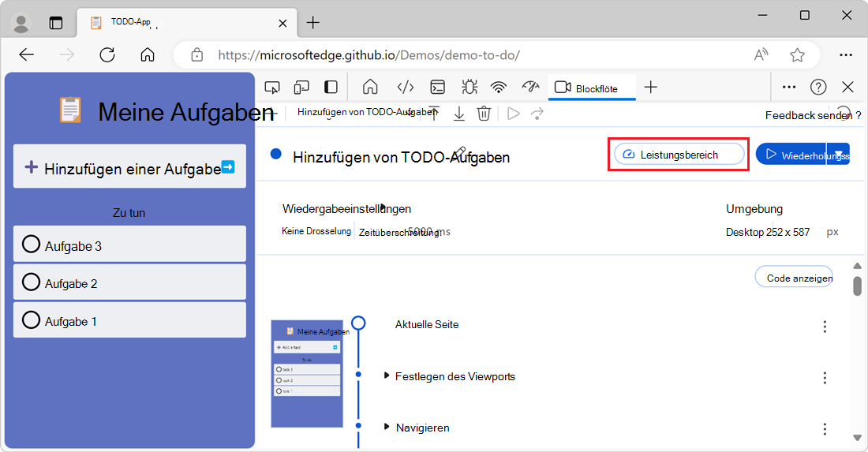Image resolution: width=868 pixels, height=452 pixels.
Task: Open Customize and control DevTools menu
Action: tap(789, 87)
